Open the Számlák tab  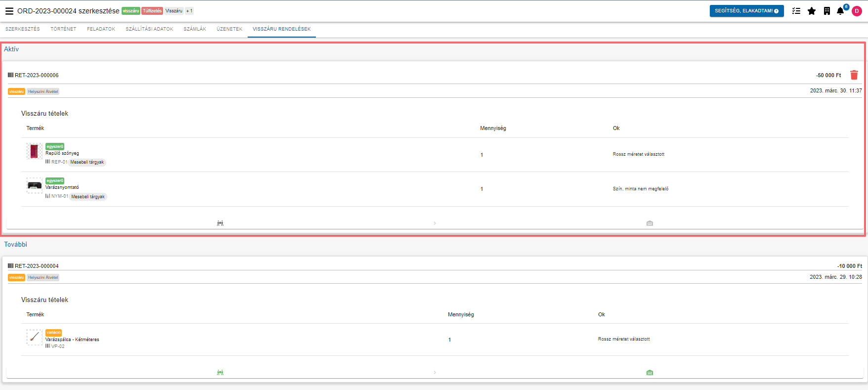(195, 29)
